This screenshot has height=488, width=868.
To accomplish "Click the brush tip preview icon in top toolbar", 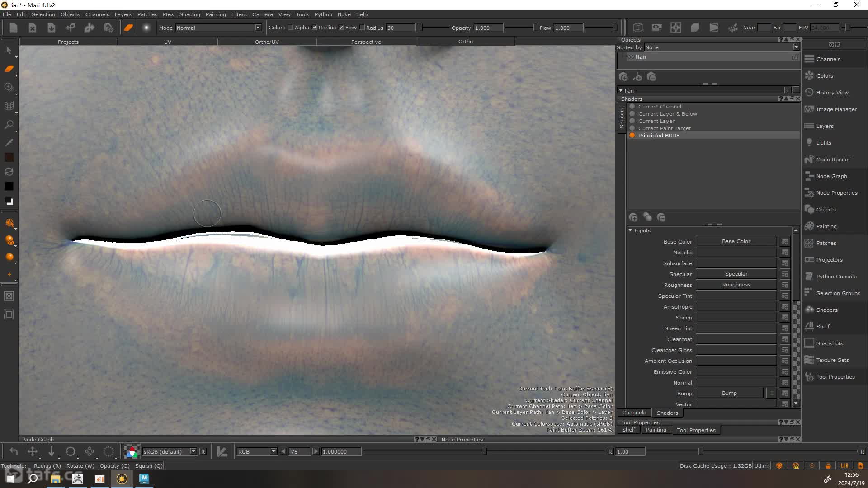I will pos(146,28).
